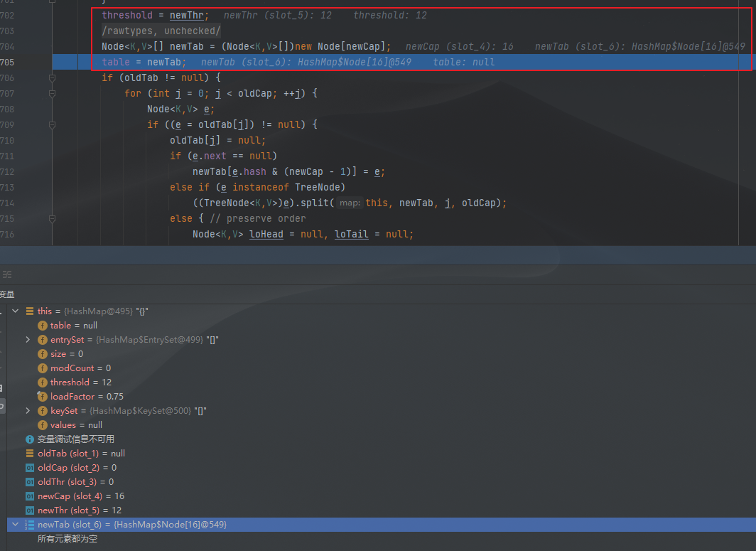The image size is (756, 551).
Task: Click the primitive icon beside oldThr (slot_3)
Action: click(30, 482)
